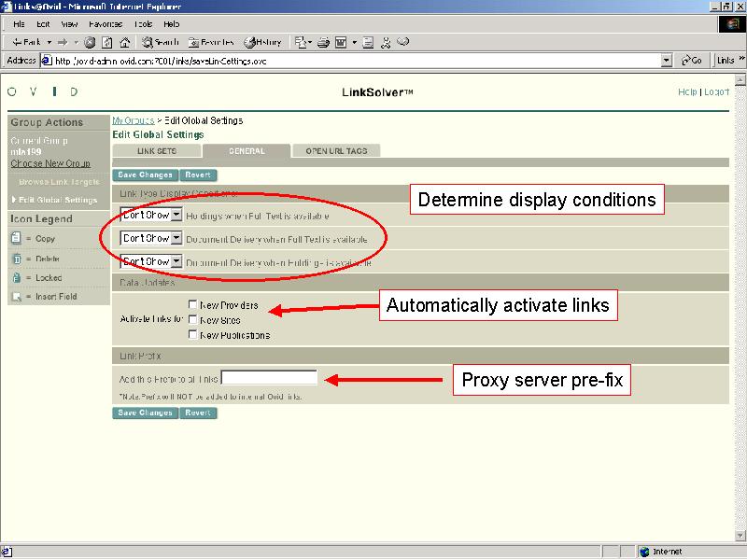
Task: Expand the Address bar dropdown arrow
Action: pyautogui.click(x=667, y=61)
